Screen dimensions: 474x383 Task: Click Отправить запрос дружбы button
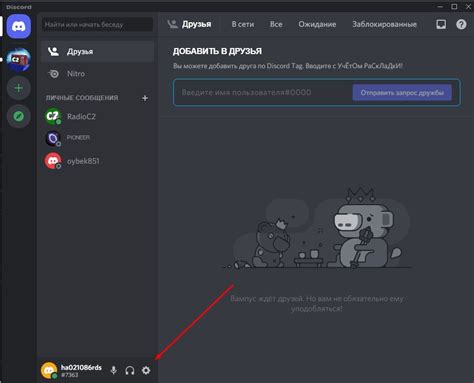(402, 93)
